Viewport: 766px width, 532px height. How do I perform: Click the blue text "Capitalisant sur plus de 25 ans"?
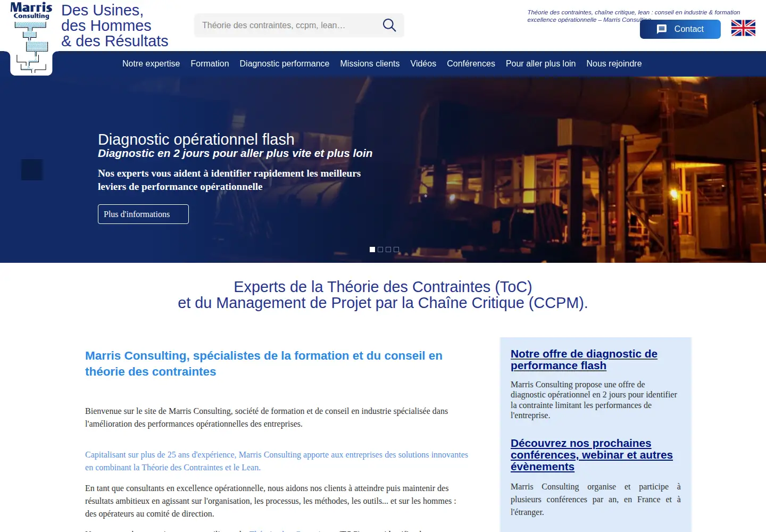click(277, 461)
